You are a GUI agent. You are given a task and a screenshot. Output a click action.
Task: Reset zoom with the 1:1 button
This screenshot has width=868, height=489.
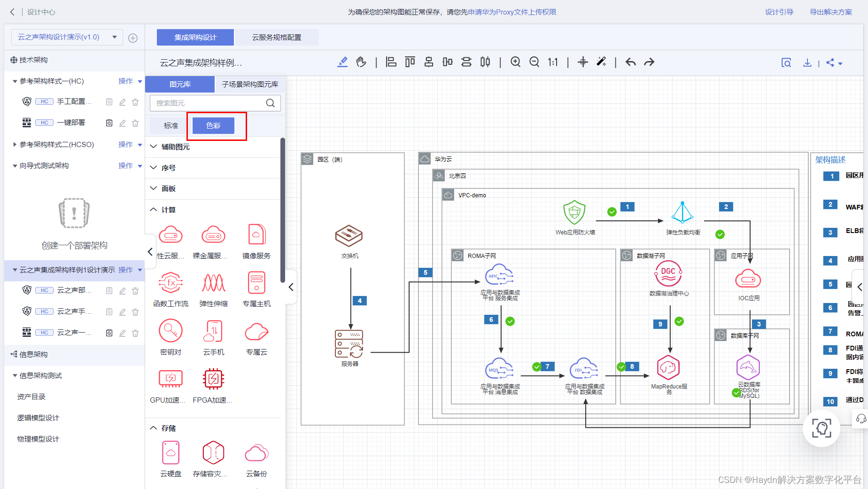pyautogui.click(x=553, y=62)
